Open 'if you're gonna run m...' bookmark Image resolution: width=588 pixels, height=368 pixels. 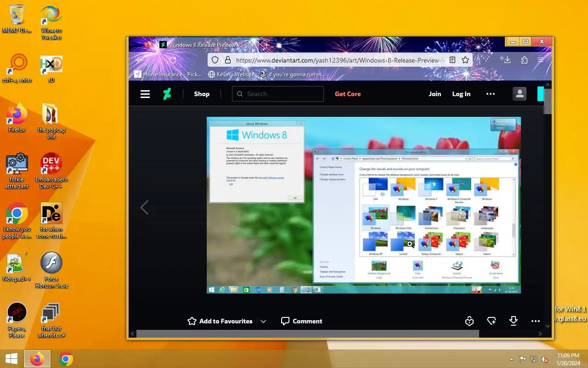click(293, 74)
